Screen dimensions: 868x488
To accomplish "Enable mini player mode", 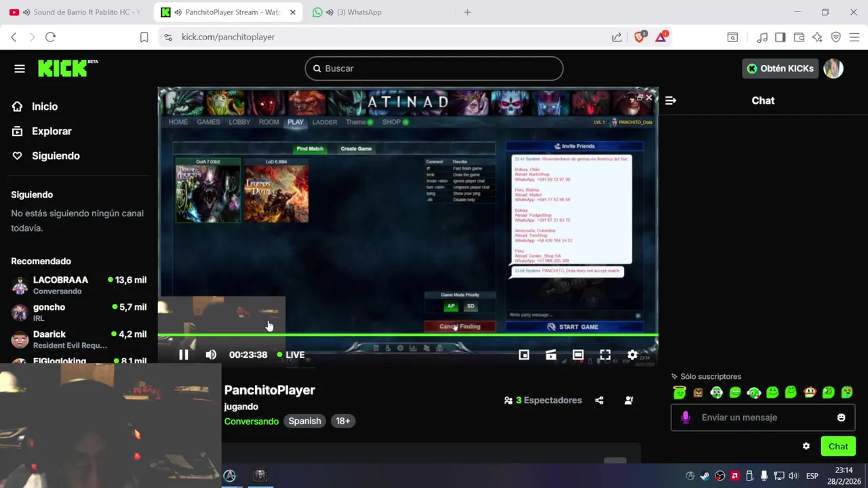I will coord(524,354).
